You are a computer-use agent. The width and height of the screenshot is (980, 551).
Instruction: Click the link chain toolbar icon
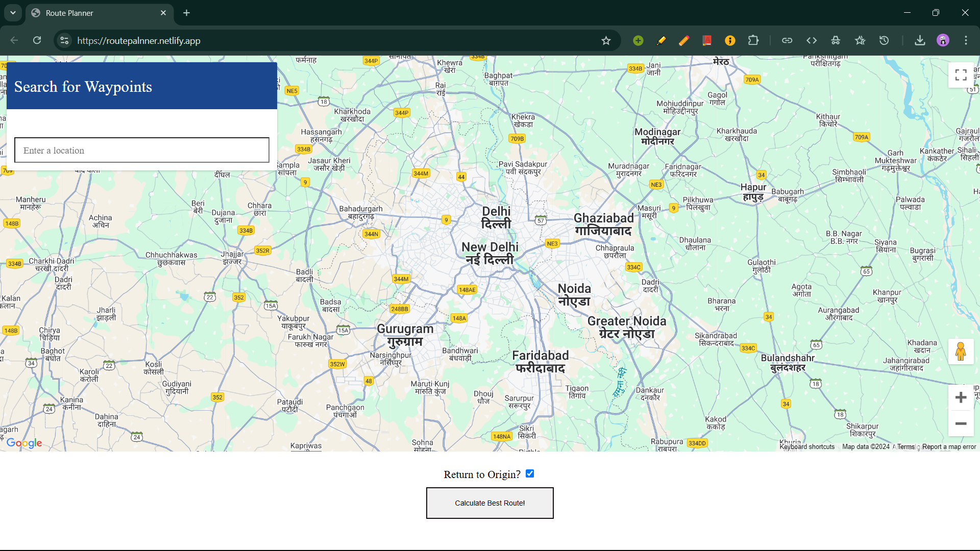(x=787, y=40)
